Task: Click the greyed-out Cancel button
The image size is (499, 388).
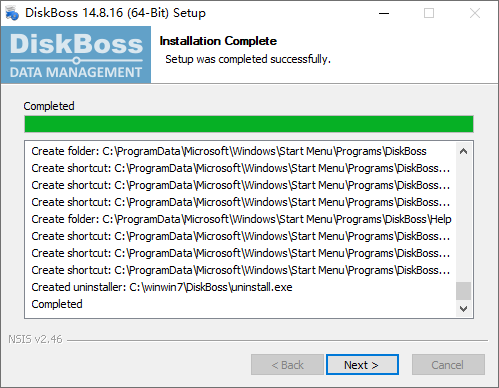Action: point(448,365)
